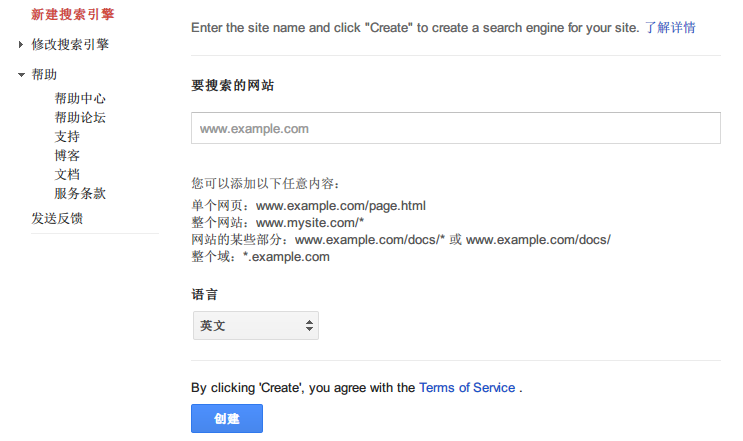Open the 支持 sidebar link
This screenshot has width=743, height=441.
(67, 137)
